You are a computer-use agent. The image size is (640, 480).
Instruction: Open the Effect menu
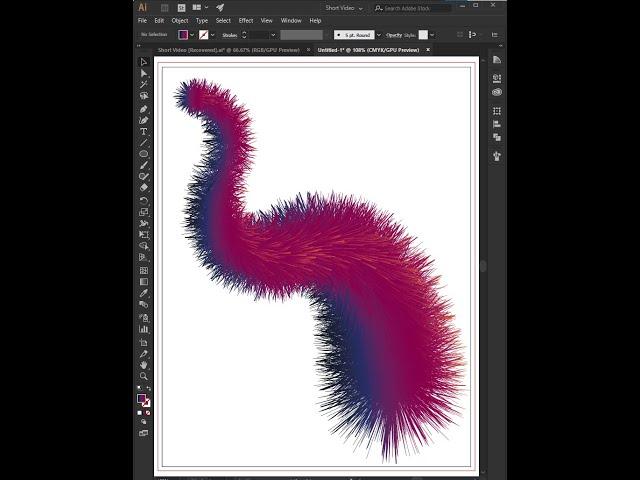245,20
